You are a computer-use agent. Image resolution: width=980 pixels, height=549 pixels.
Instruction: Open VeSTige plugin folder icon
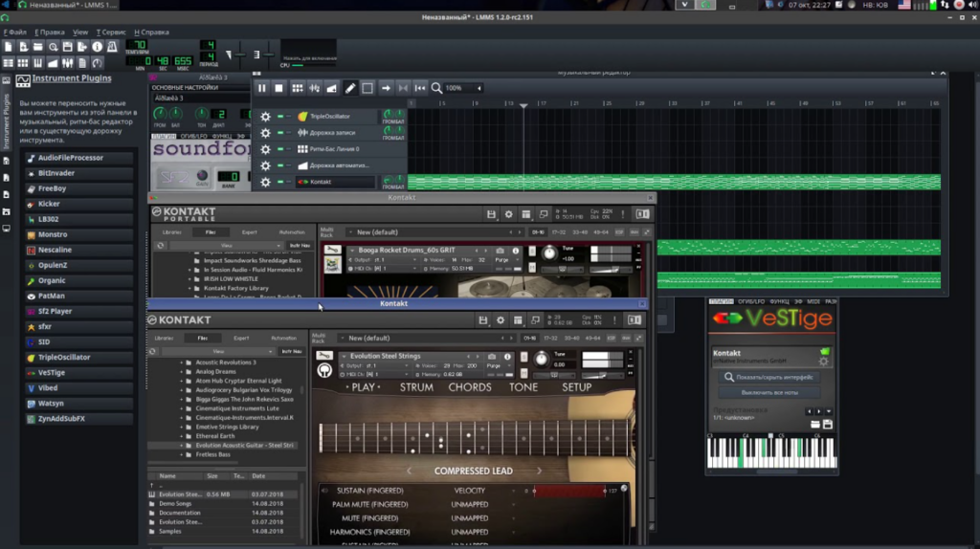pyautogui.click(x=815, y=425)
